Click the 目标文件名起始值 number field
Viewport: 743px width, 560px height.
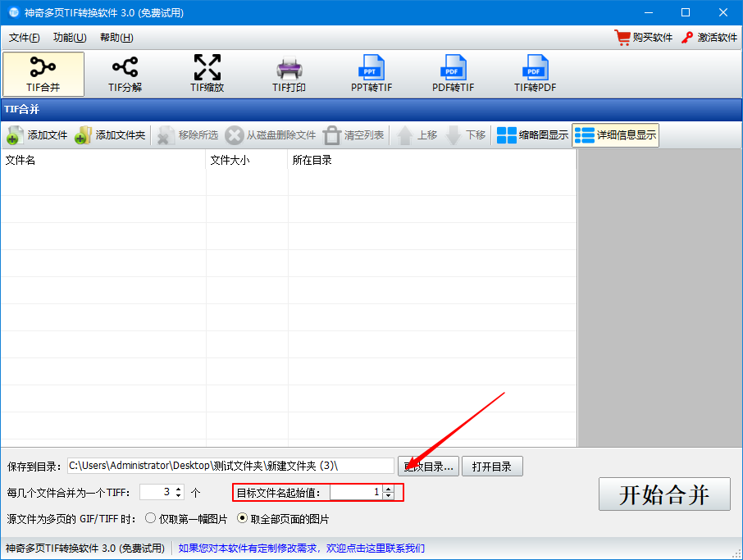pos(357,493)
